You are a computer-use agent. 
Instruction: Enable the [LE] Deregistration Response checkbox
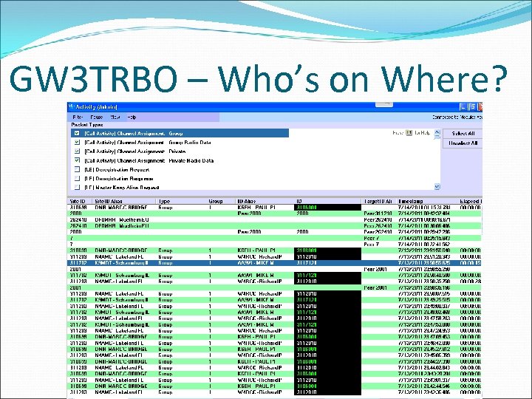pos(77,178)
